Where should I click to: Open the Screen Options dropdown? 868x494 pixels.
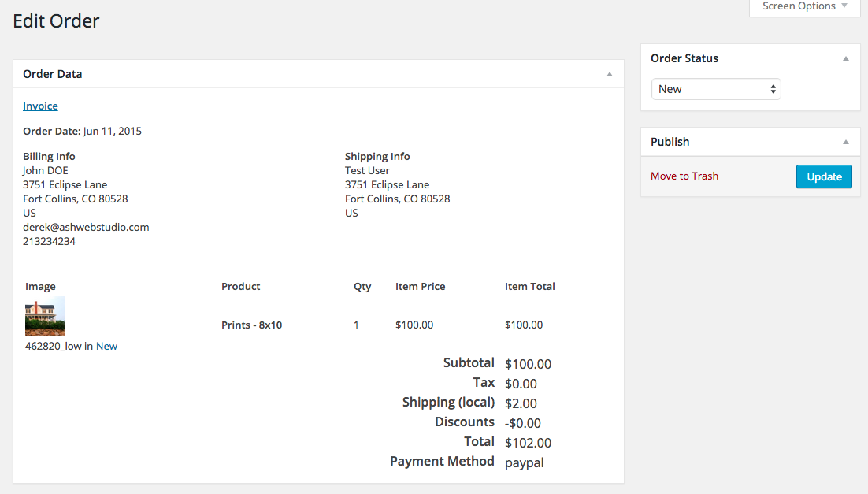tap(804, 6)
